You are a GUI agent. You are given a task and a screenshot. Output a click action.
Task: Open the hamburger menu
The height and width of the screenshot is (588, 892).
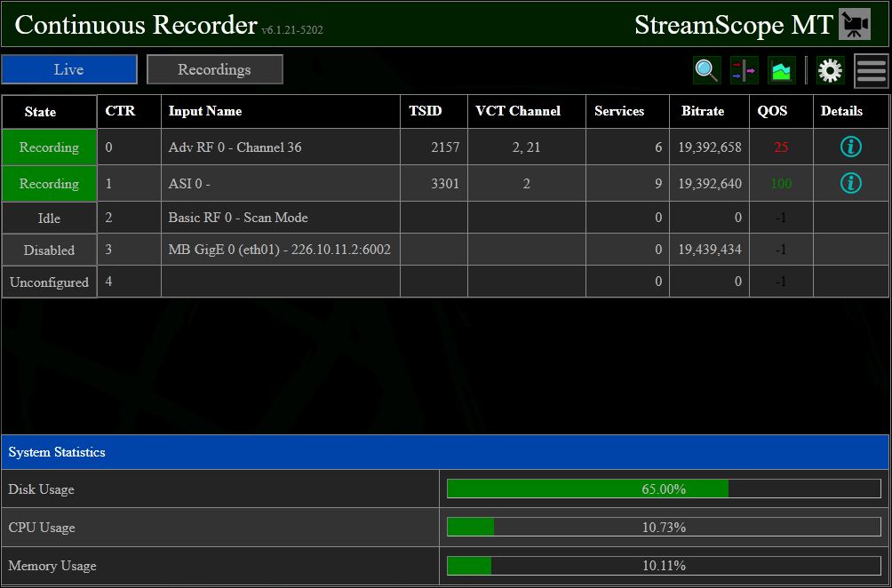[x=871, y=71]
